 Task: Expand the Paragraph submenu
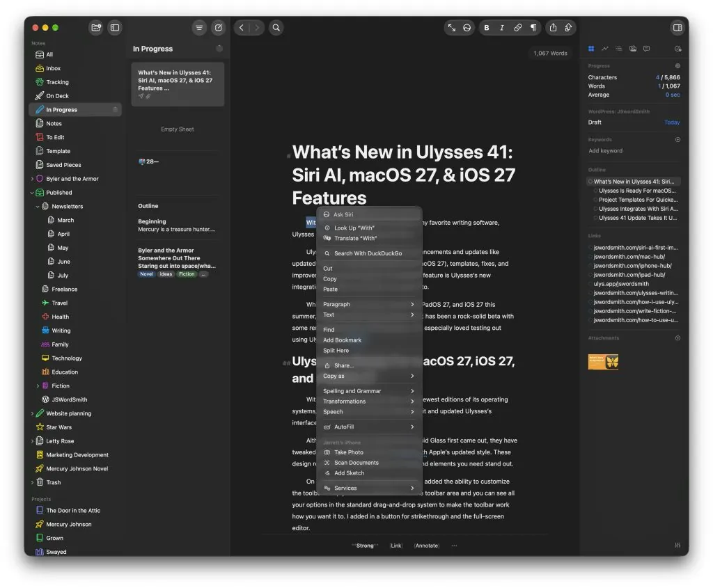click(369, 304)
